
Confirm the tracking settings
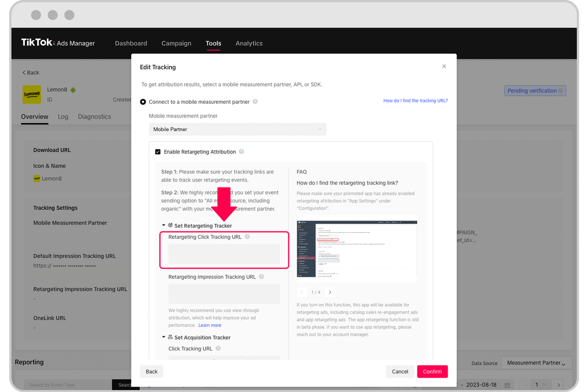[x=432, y=371]
